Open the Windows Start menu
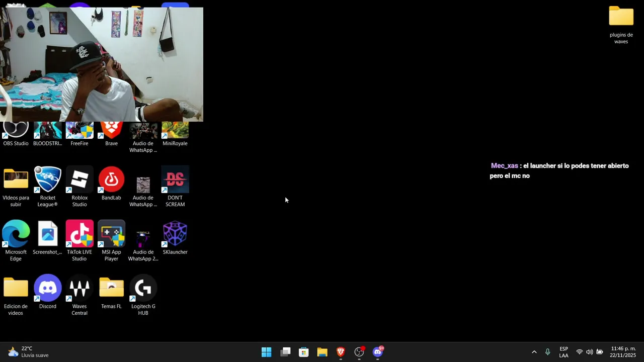Image resolution: width=644 pixels, height=362 pixels. pyautogui.click(x=267, y=352)
